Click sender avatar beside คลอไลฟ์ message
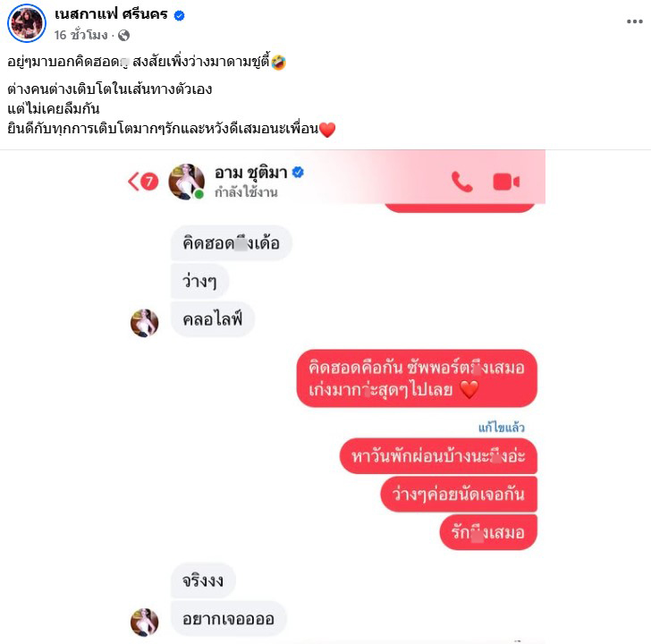The image size is (651, 644). [x=145, y=323]
